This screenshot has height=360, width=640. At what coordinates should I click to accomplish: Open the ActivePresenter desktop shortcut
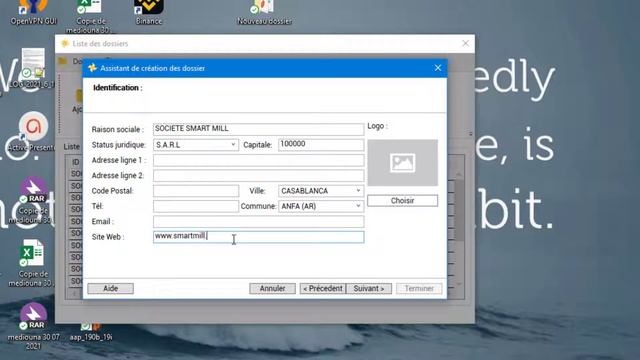(33, 131)
